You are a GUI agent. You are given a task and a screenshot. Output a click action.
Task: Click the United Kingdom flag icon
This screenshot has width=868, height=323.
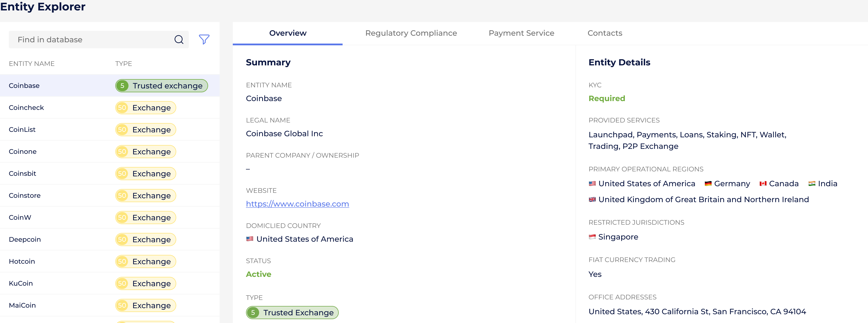592,200
